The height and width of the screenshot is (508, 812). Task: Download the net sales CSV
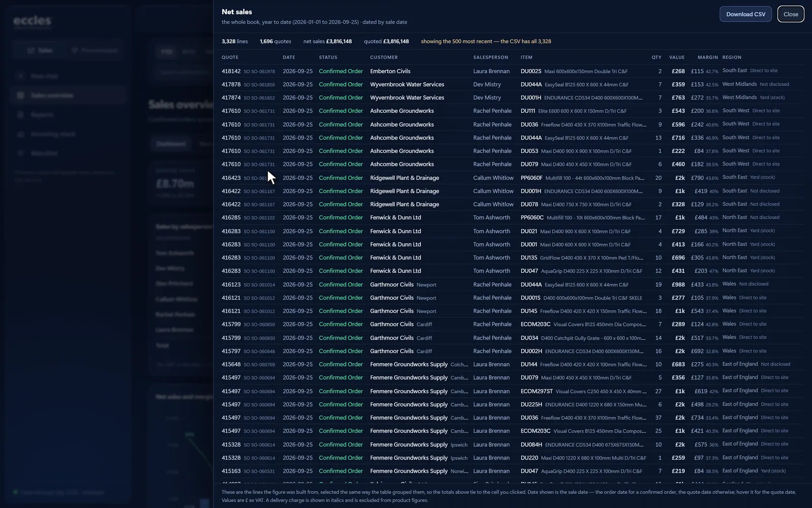pos(746,14)
